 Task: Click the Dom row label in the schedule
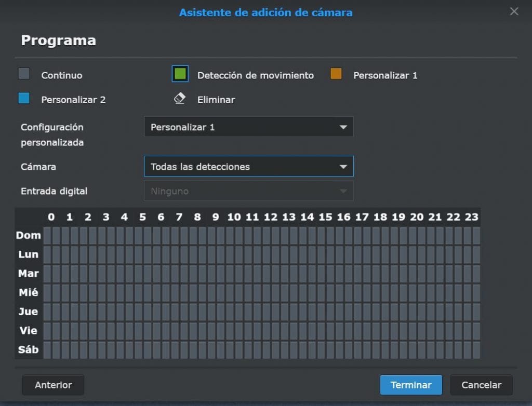(x=28, y=235)
